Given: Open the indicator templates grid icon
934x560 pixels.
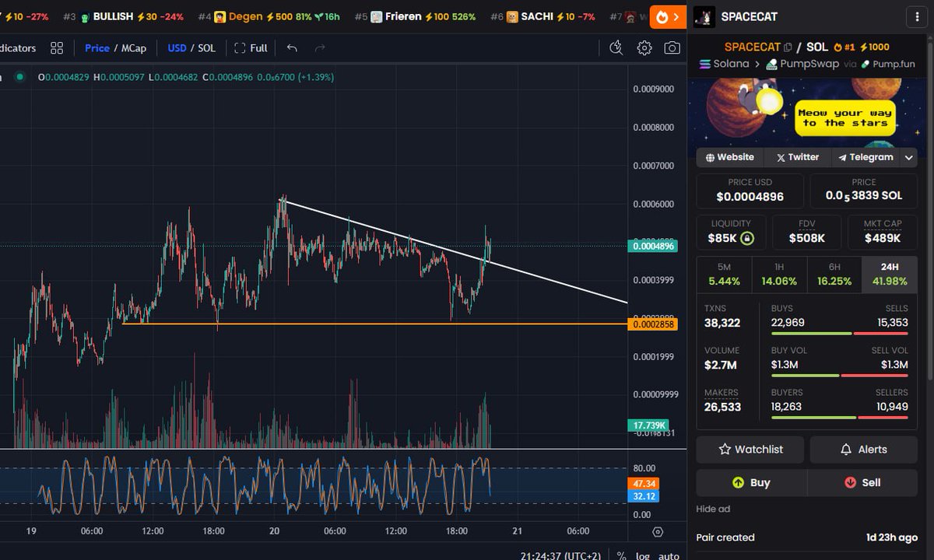Looking at the screenshot, I should (x=57, y=48).
